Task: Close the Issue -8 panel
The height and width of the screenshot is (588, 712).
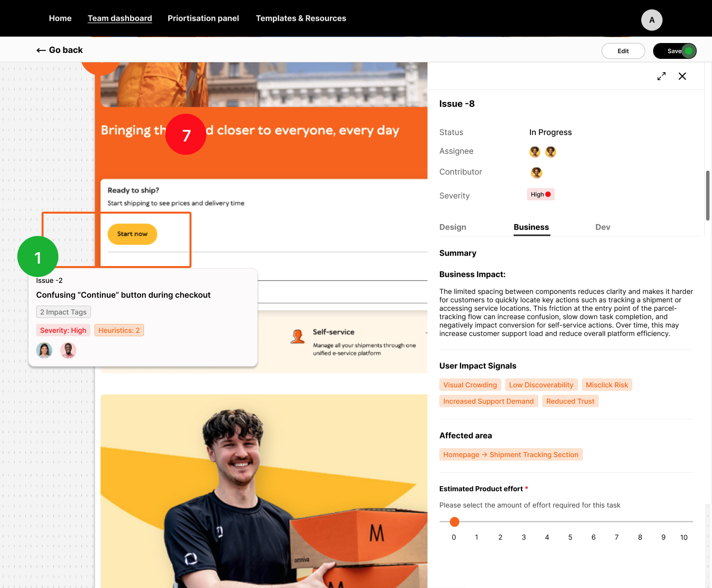Action: click(x=682, y=76)
